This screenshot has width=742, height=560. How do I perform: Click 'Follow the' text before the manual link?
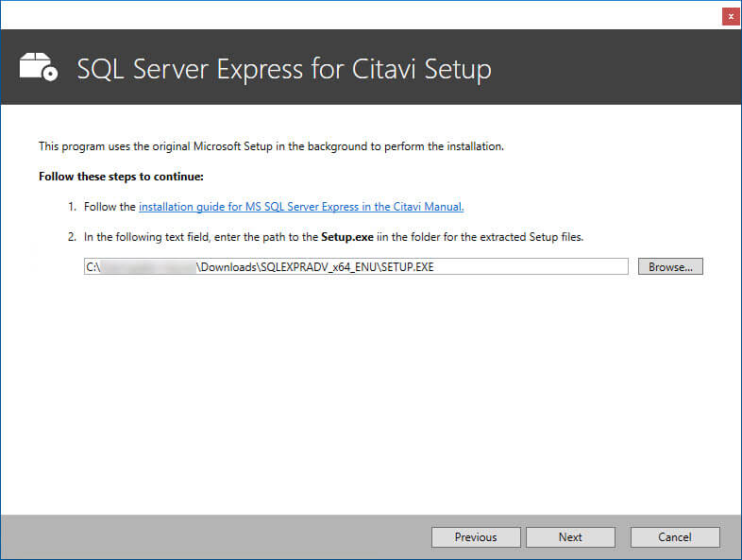110,207
